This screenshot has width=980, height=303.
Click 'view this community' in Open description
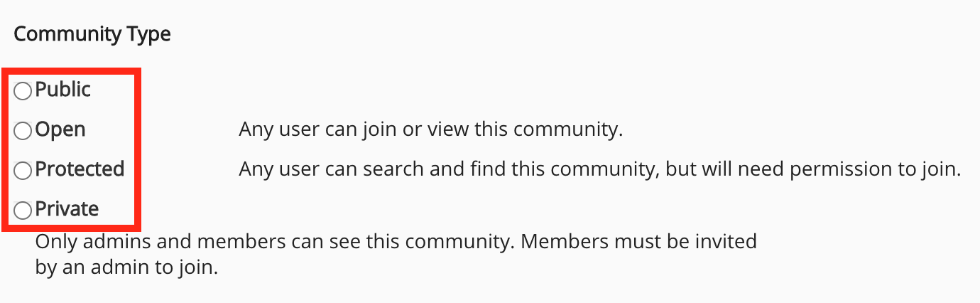541,130
